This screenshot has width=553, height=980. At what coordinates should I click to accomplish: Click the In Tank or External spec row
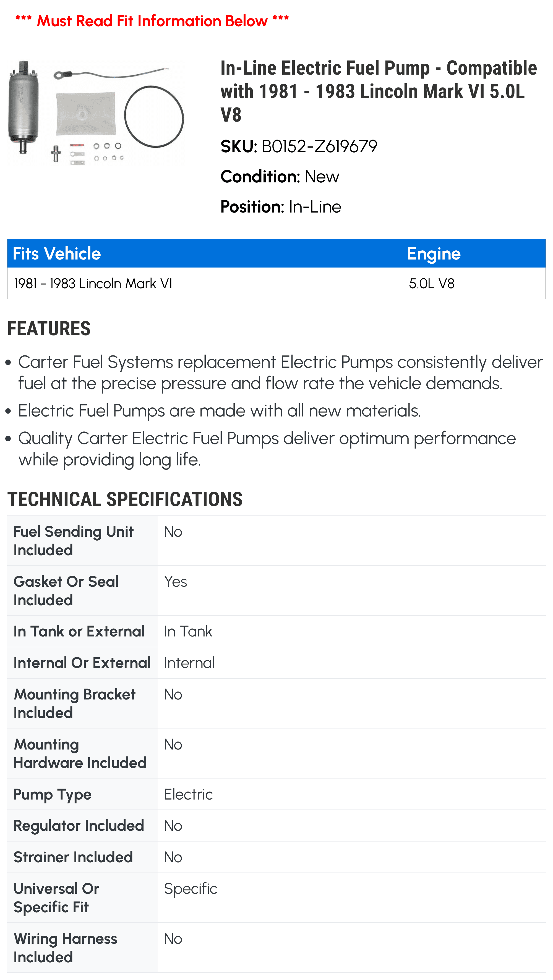click(x=276, y=631)
